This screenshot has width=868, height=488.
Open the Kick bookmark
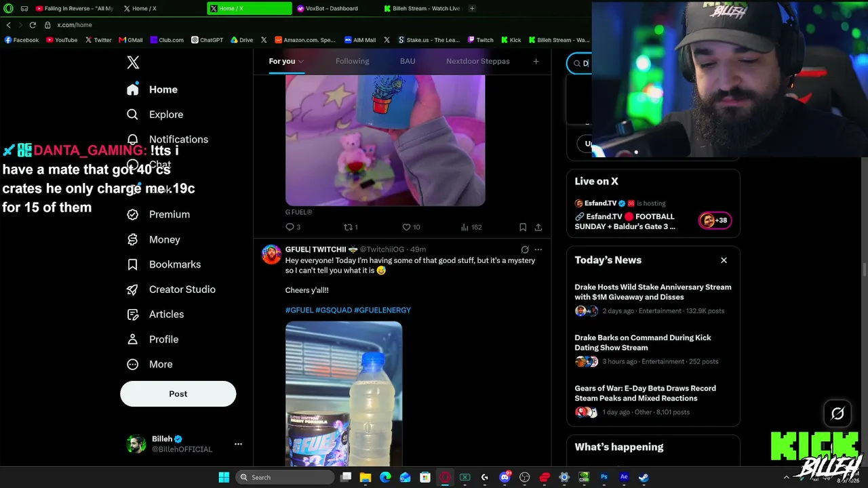(x=511, y=40)
